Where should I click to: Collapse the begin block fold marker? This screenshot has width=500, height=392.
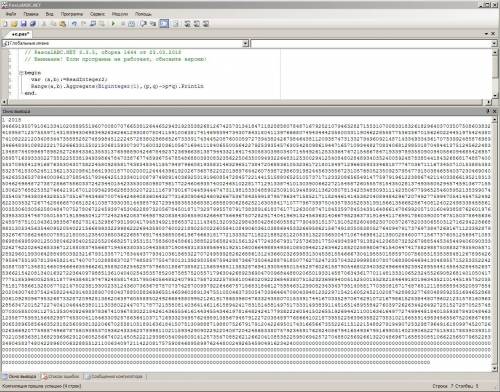click(x=21, y=73)
